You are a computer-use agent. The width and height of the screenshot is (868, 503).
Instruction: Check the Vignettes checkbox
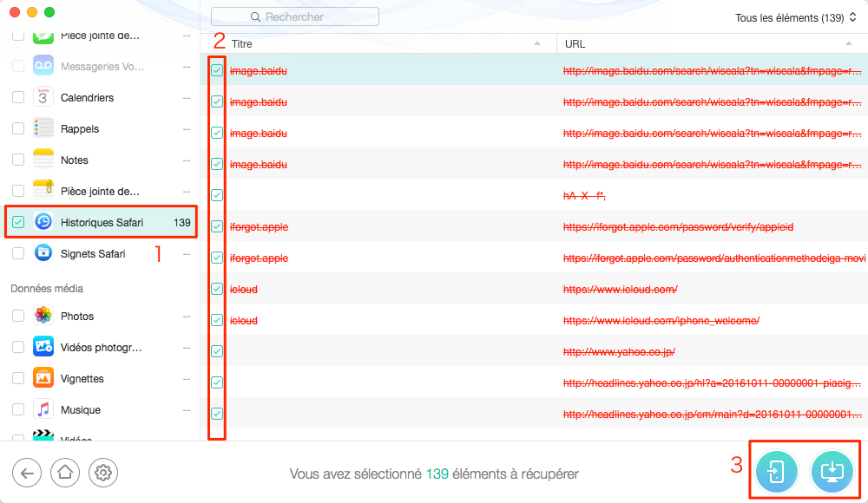tap(18, 378)
